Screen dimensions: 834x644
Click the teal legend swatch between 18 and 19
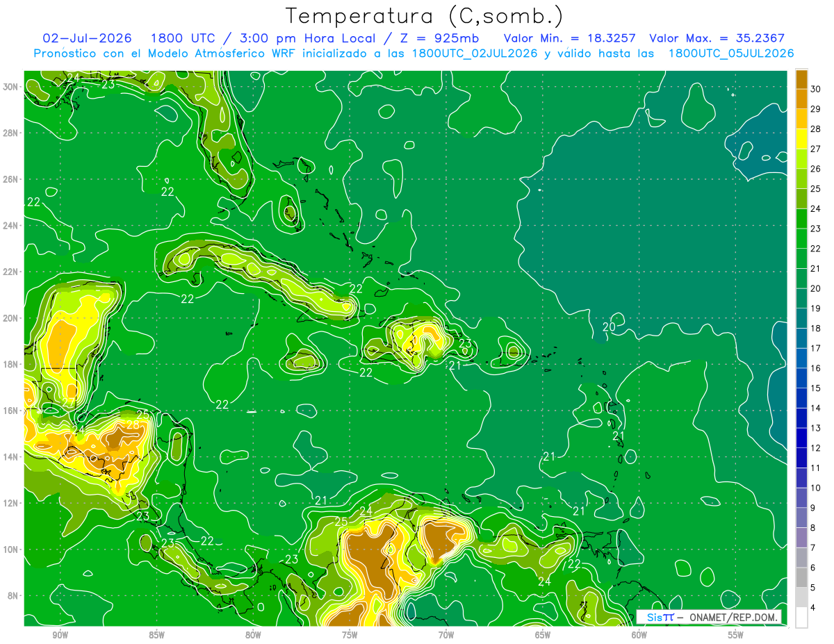801,318
